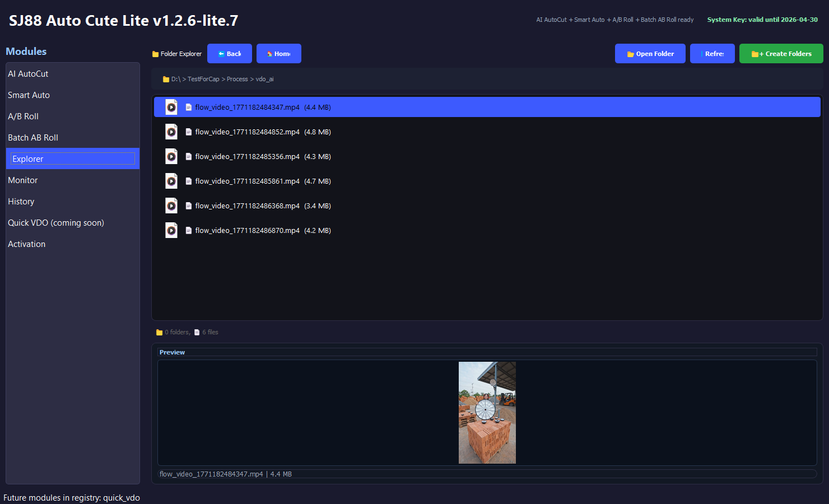Viewport: 829px width, 504px height.
Task: Click the document icon next to flow_video_1771182486368.mp4
Action: [188, 206]
